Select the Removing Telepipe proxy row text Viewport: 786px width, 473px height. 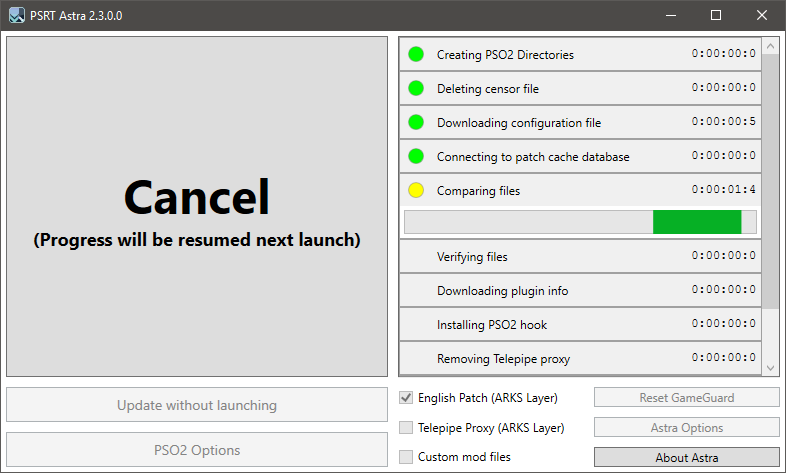(x=503, y=359)
